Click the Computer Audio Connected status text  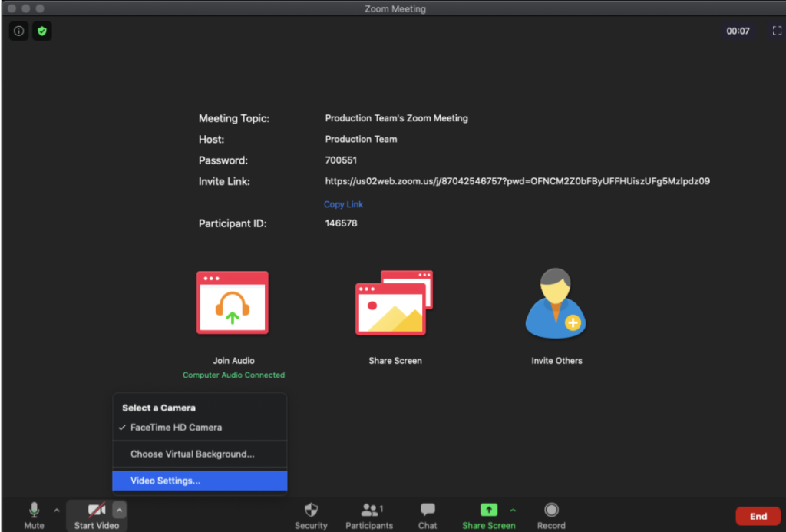tap(233, 375)
